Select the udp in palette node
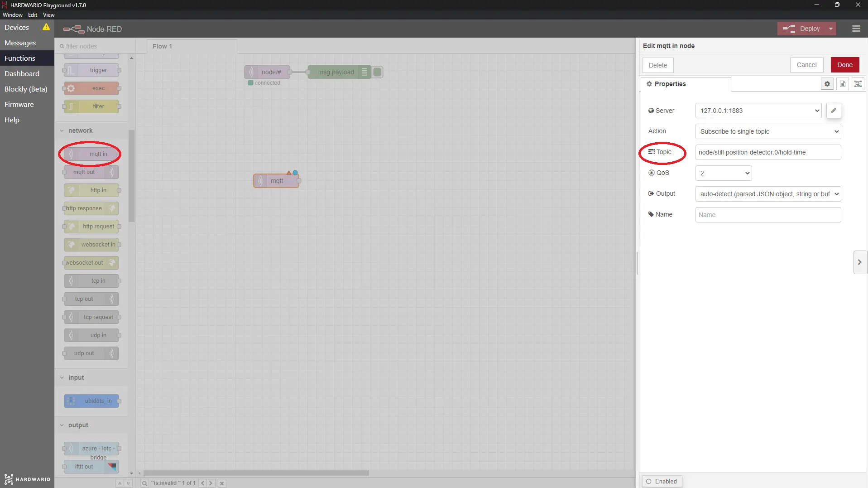 tap(91, 335)
